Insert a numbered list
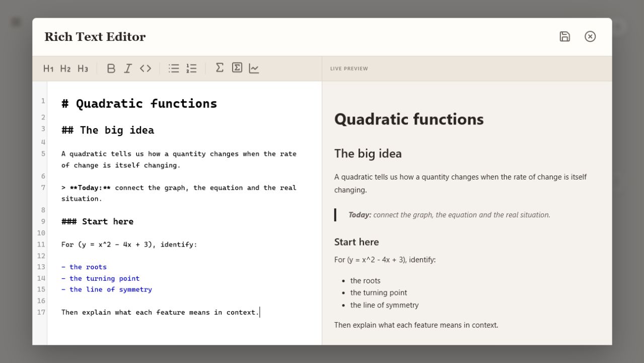This screenshot has height=363, width=644. pos(191,69)
